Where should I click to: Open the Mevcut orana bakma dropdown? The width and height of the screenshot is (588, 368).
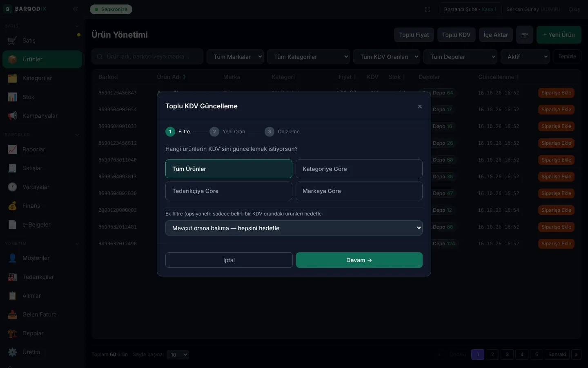click(294, 228)
